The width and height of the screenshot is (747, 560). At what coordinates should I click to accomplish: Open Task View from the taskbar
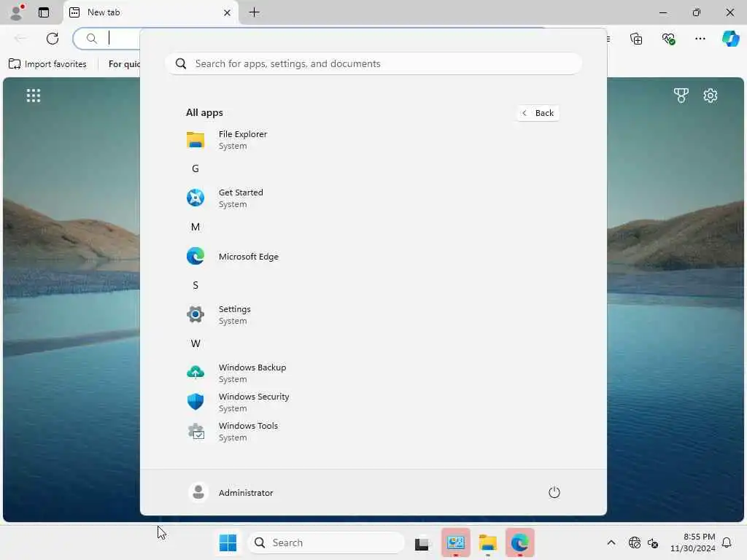422,543
